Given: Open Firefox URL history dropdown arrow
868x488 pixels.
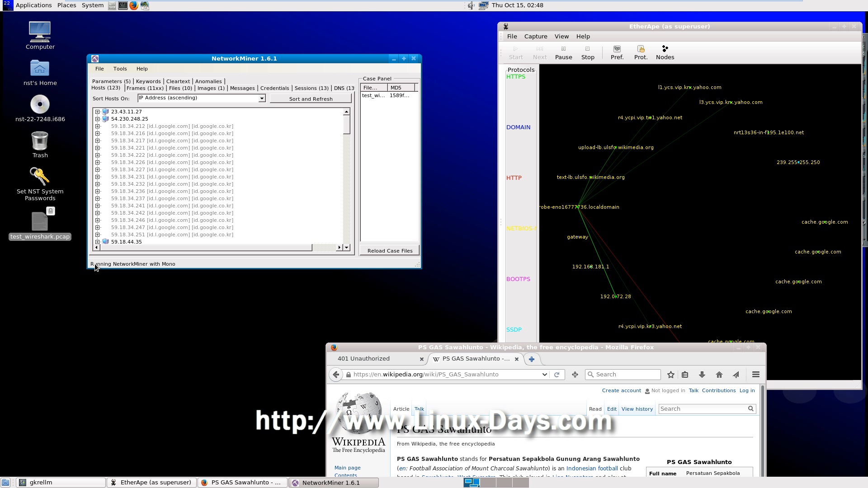Looking at the screenshot, I should pyautogui.click(x=544, y=375).
